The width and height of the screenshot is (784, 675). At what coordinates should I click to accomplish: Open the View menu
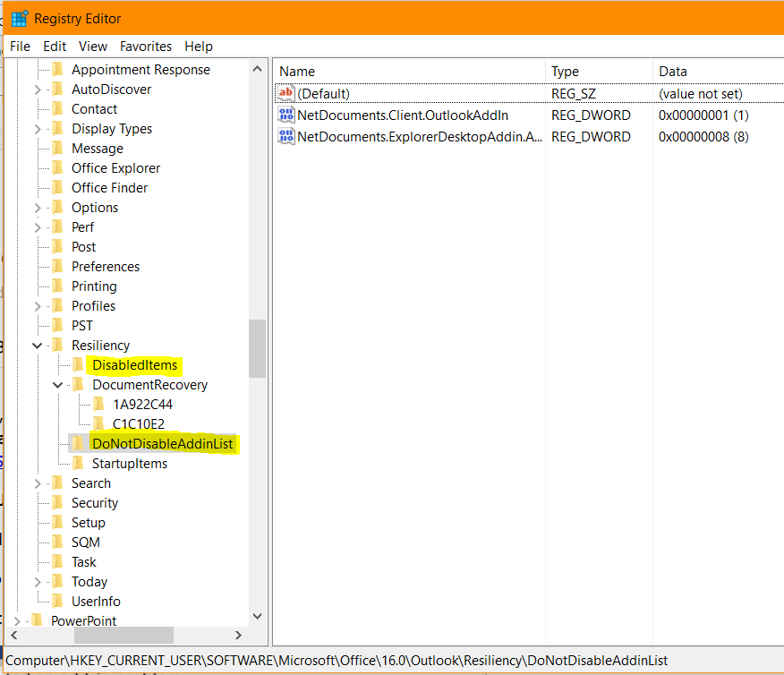93,46
